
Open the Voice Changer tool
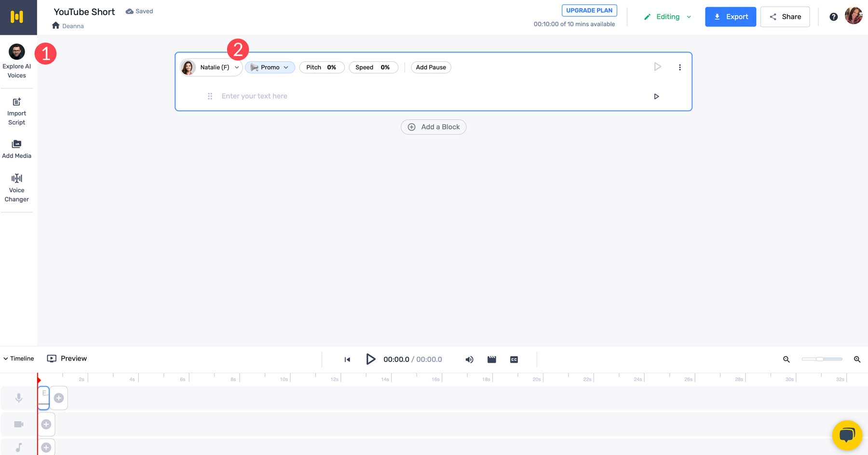pyautogui.click(x=17, y=187)
